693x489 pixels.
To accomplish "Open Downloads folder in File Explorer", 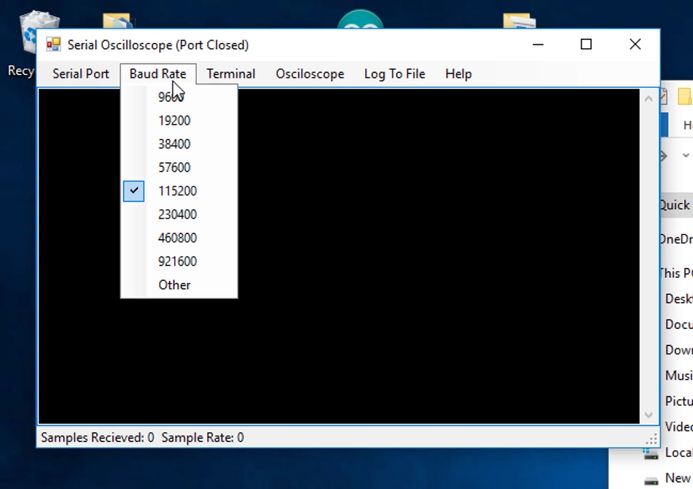I will [x=678, y=350].
